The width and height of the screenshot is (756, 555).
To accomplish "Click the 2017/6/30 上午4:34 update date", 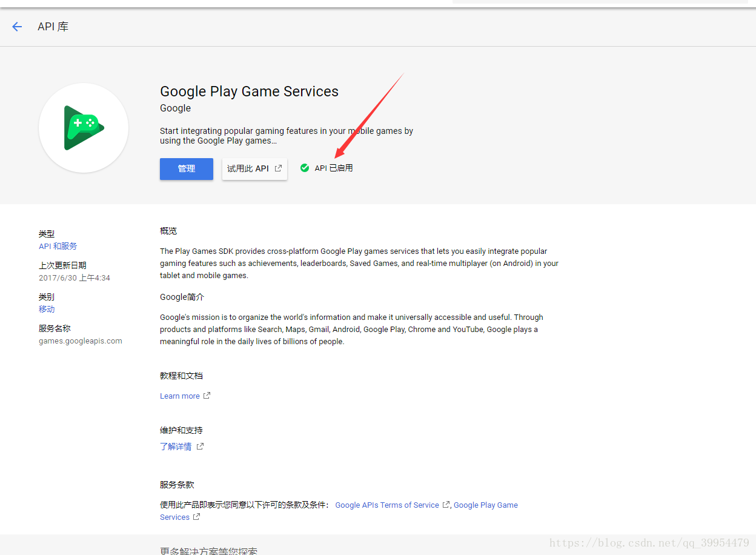I will click(75, 277).
